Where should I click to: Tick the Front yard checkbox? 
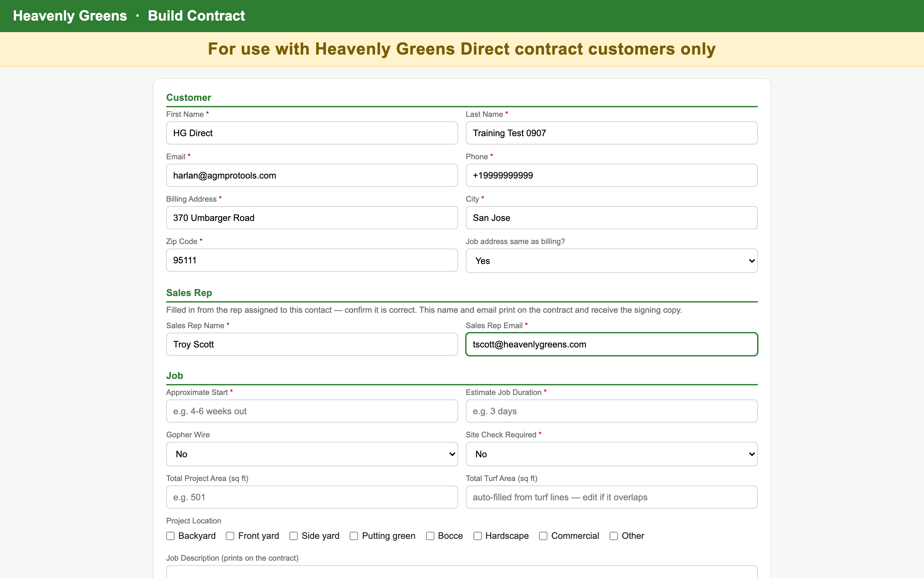230,536
